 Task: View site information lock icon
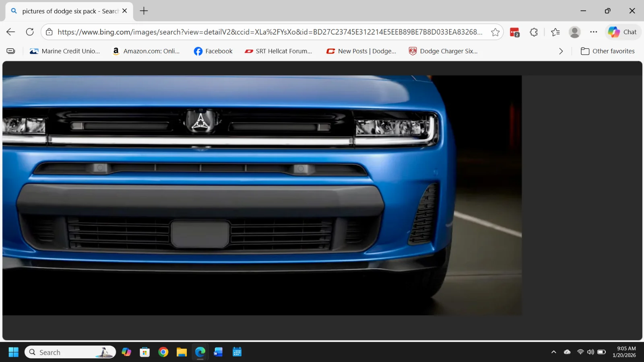pos(49,32)
